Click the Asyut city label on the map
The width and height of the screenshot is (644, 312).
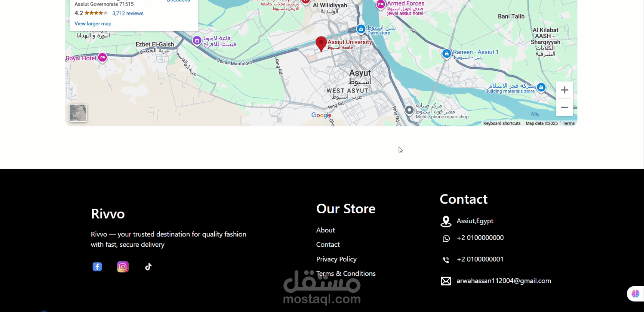[x=360, y=77]
